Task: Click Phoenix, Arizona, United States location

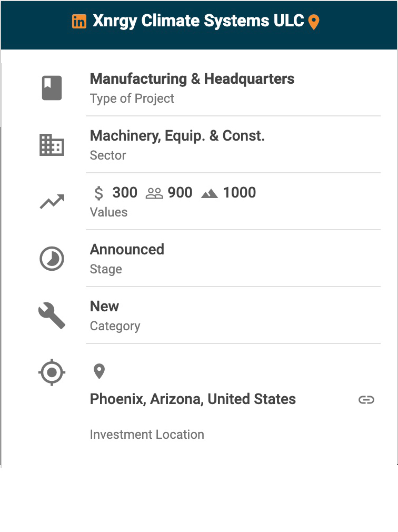Action: point(193,399)
